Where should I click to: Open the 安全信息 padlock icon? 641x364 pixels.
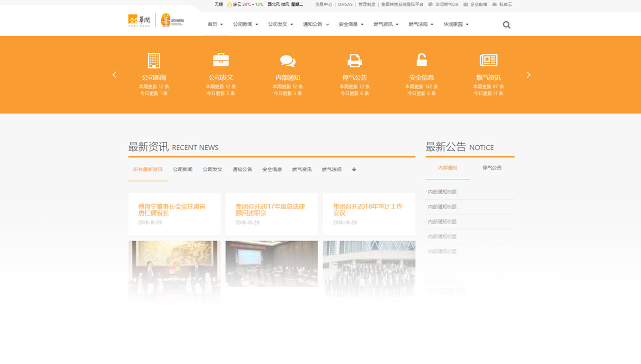click(x=421, y=60)
